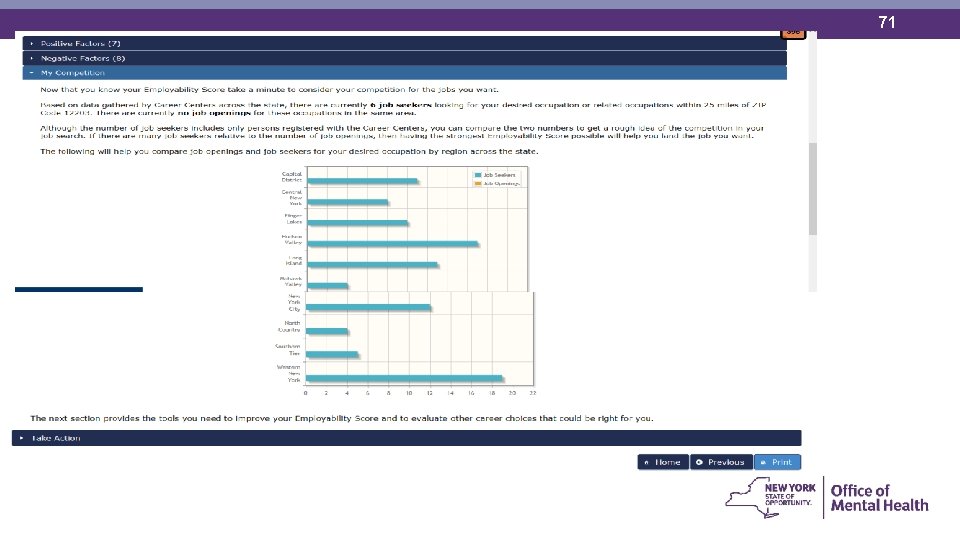This screenshot has width=960, height=540.
Task: Click the bold 'no job openings' text
Action: coord(214,113)
